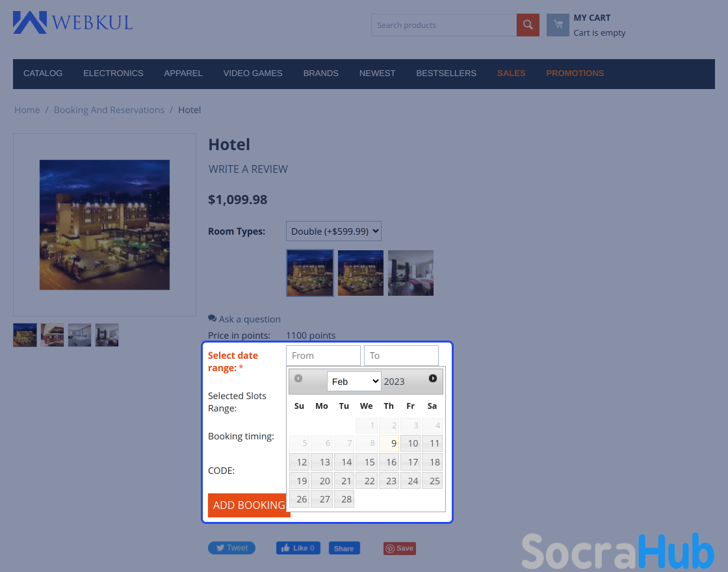Screen dimensions: 728x572
Task: Pick February 9 in the calendar
Action: pos(389,443)
